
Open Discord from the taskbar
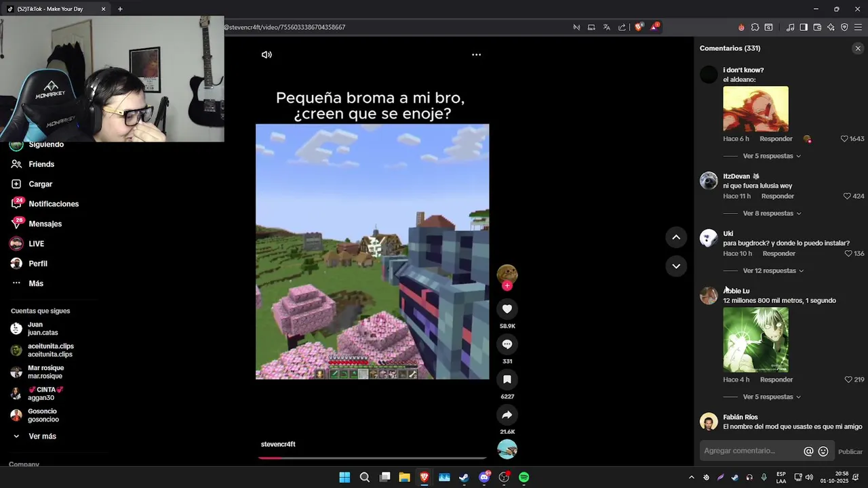pyautogui.click(x=484, y=477)
